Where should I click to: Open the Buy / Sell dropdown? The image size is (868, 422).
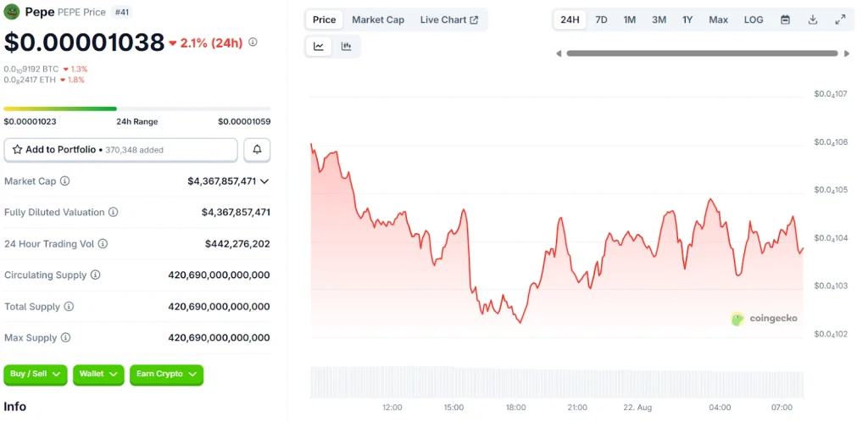(x=36, y=375)
